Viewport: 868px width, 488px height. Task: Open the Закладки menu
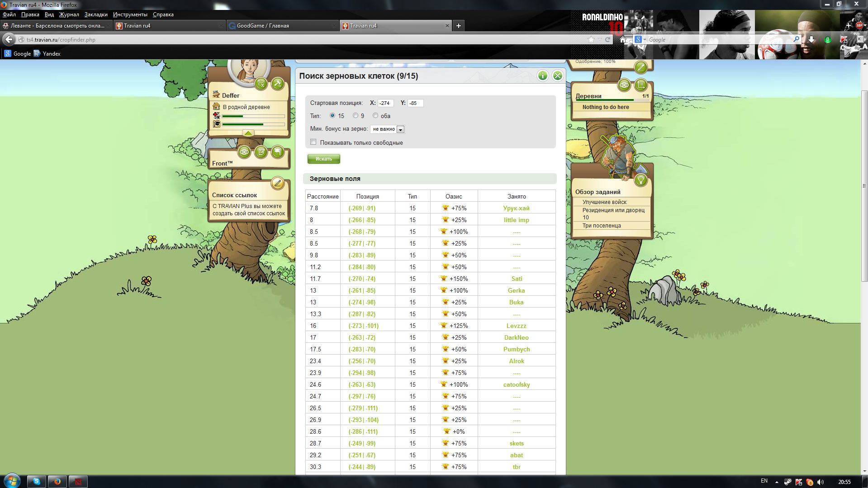pos(96,14)
